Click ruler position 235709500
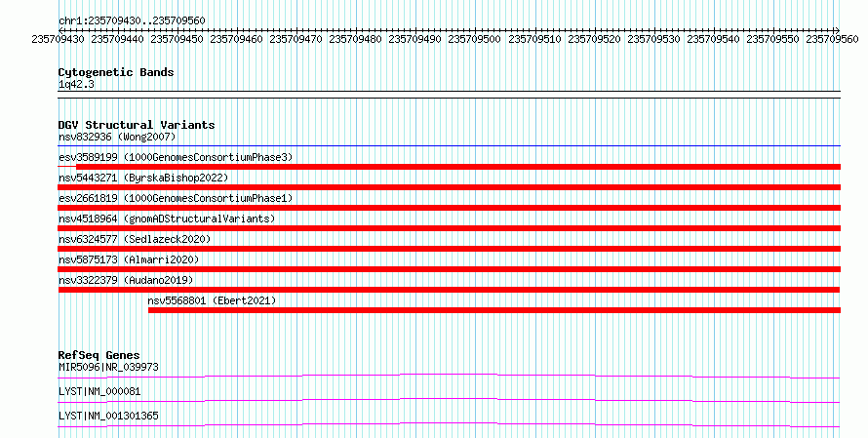The height and width of the screenshot is (438, 868). (x=474, y=39)
